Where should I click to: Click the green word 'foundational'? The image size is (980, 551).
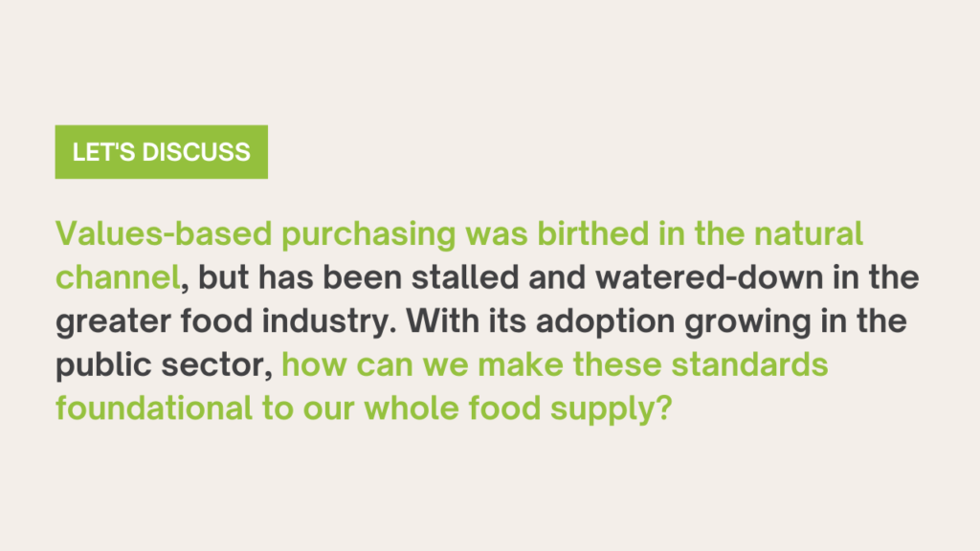point(154,408)
